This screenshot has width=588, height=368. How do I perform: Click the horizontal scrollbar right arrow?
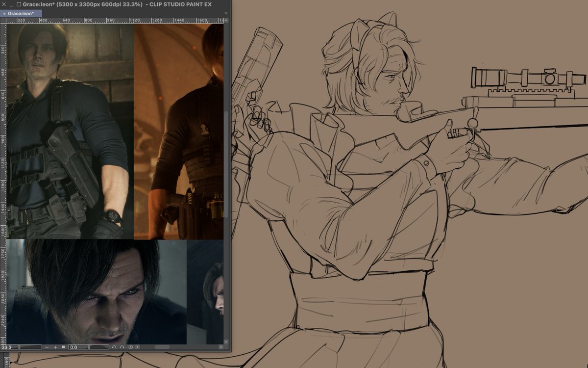point(221,347)
